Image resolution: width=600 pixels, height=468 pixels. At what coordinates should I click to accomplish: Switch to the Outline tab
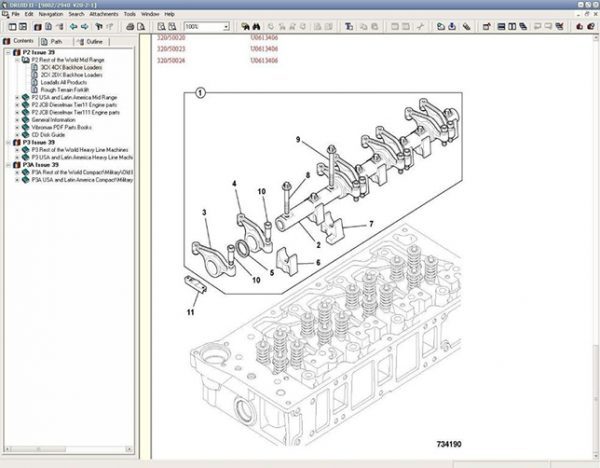(92, 42)
